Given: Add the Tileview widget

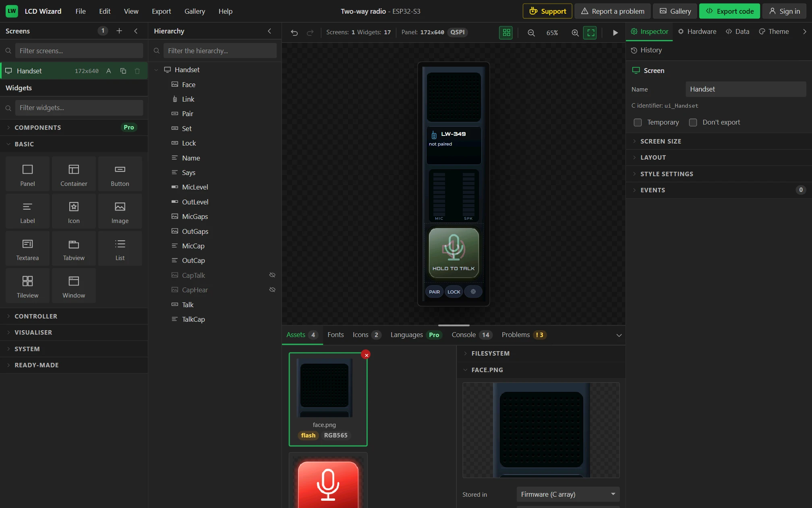Looking at the screenshot, I should pos(27,286).
